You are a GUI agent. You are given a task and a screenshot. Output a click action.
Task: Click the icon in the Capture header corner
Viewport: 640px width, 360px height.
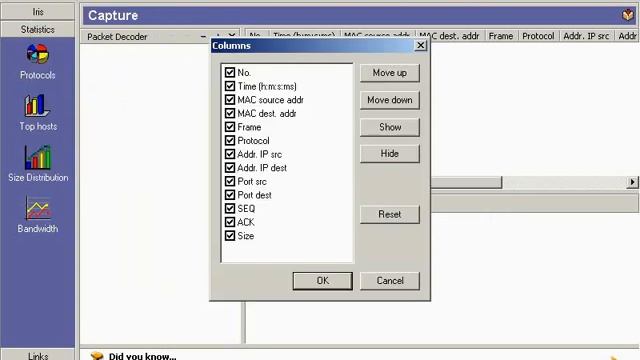click(x=628, y=15)
